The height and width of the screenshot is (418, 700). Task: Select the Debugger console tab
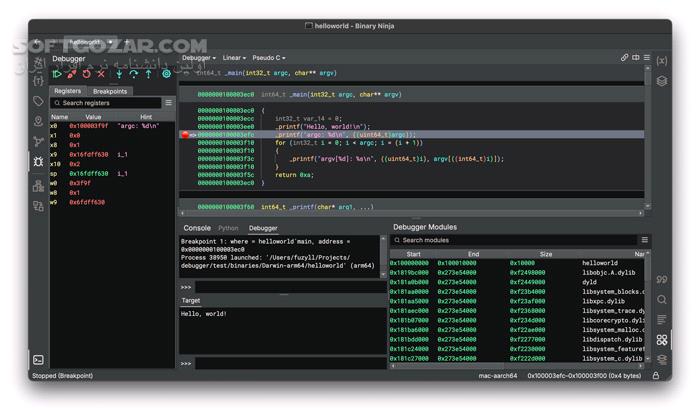click(x=263, y=228)
